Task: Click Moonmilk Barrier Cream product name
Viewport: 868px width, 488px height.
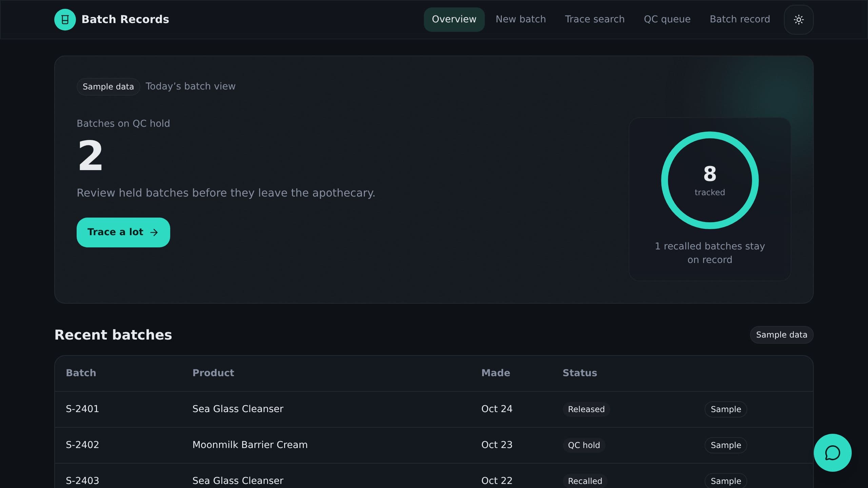Action: coord(250,445)
